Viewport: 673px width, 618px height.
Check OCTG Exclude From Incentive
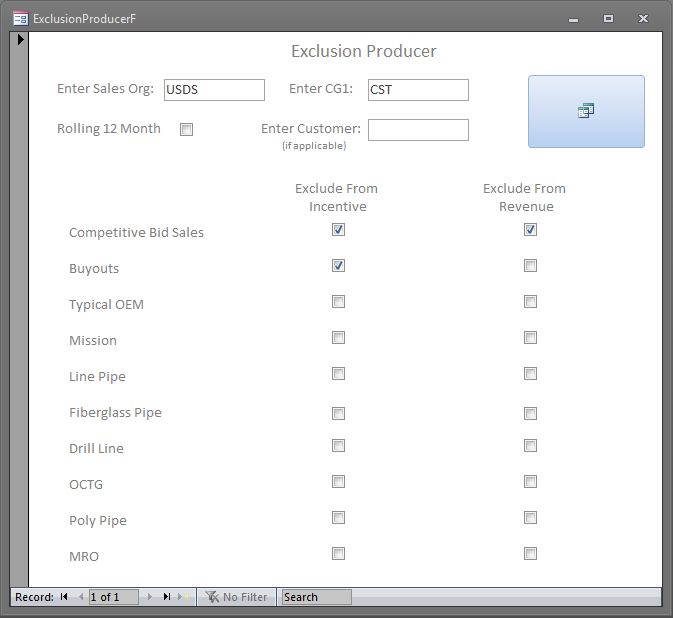[338, 482]
